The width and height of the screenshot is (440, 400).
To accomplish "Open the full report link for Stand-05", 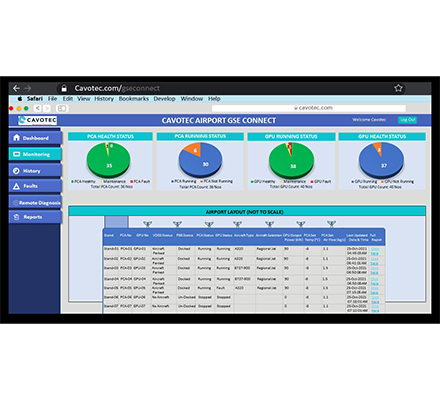I will click(375, 290).
